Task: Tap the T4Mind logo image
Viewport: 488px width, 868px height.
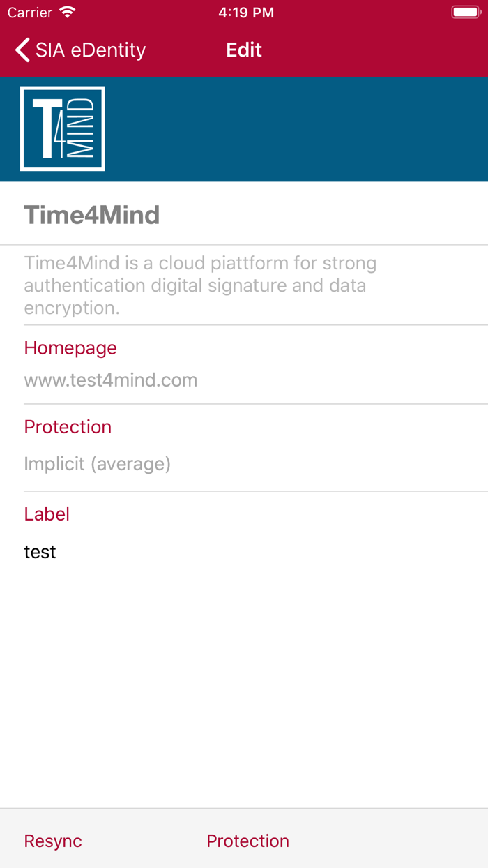Action: [x=63, y=128]
